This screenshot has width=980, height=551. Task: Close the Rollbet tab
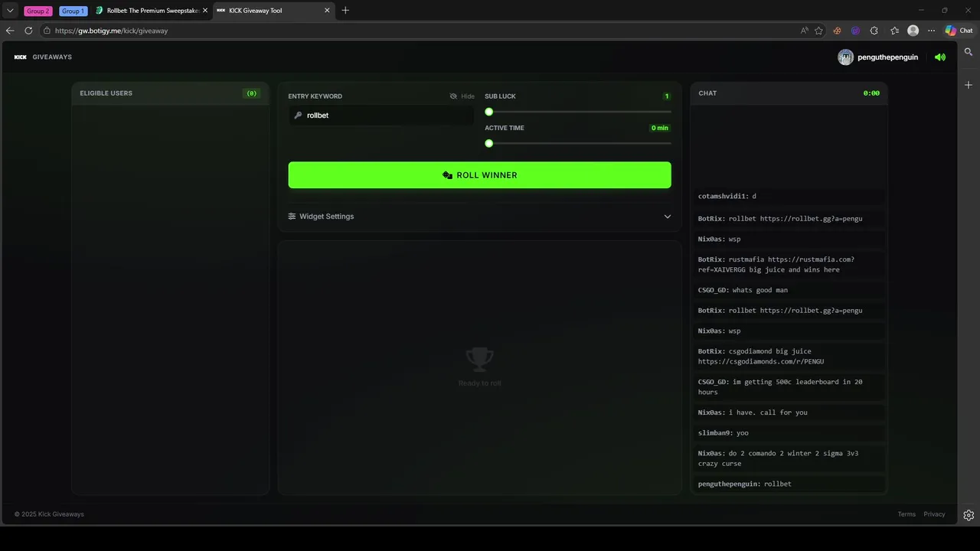click(x=205, y=11)
